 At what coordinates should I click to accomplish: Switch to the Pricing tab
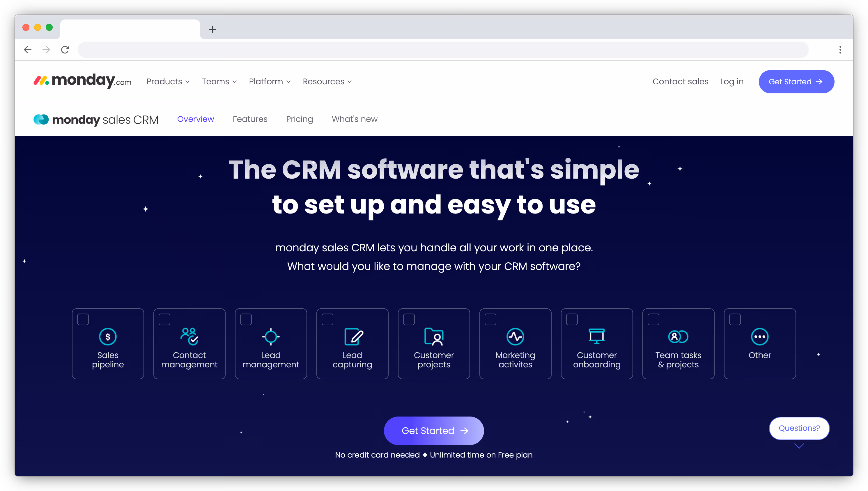(x=299, y=119)
